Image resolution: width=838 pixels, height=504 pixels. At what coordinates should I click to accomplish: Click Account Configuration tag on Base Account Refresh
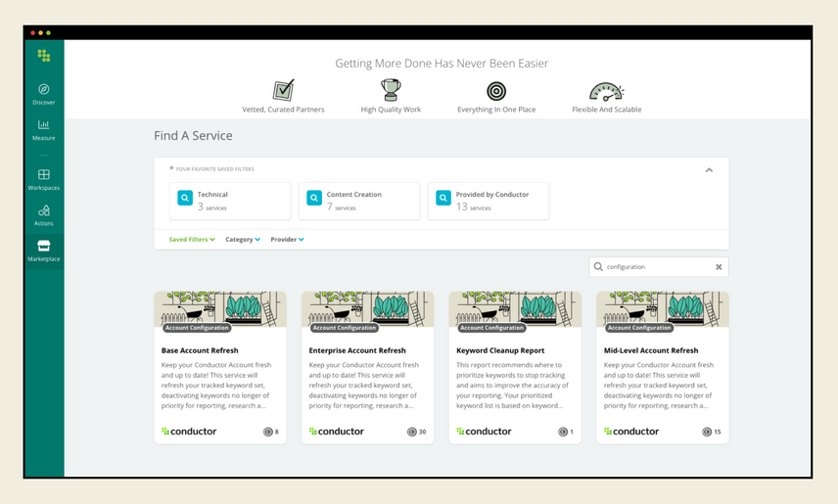click(197, 328)
